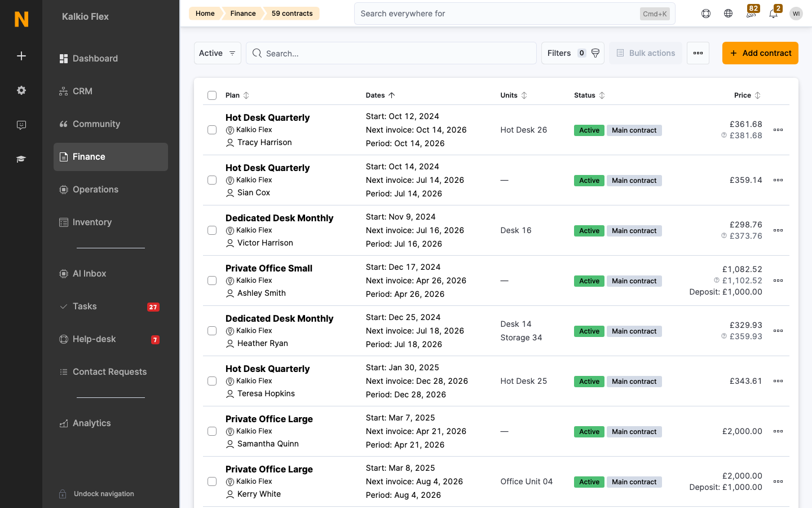Sort by Dates column

point(381,95)
